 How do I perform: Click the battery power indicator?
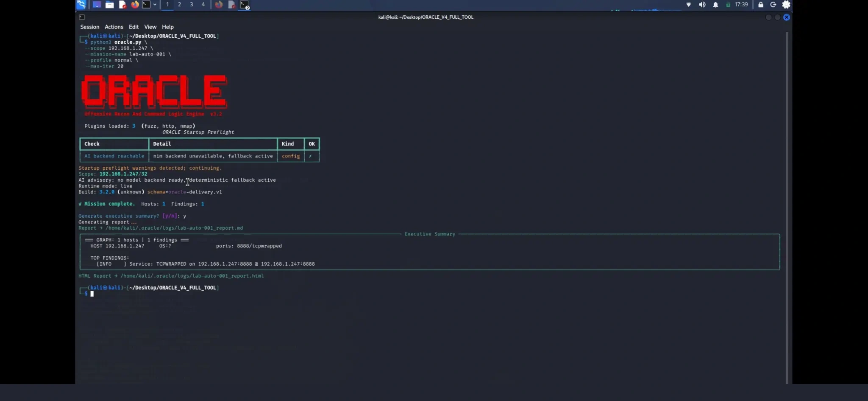tap(728, 5)
